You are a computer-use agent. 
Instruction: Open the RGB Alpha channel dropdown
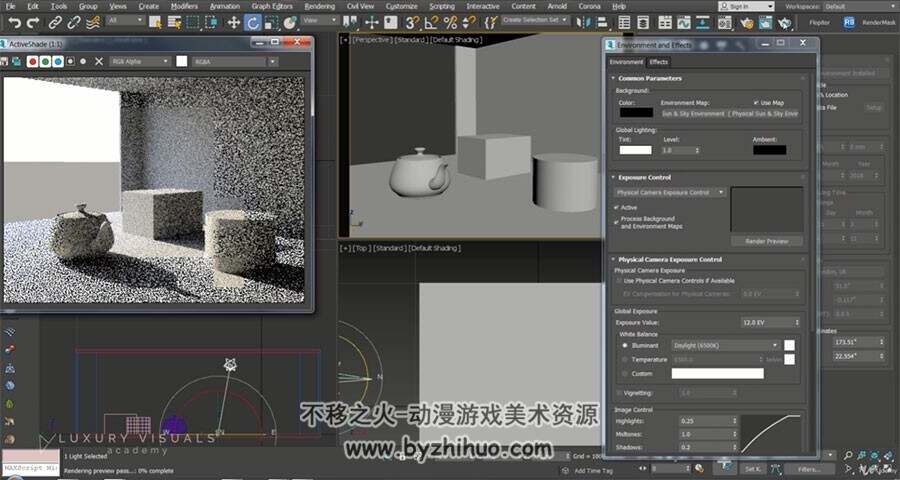tap(140, 61)
